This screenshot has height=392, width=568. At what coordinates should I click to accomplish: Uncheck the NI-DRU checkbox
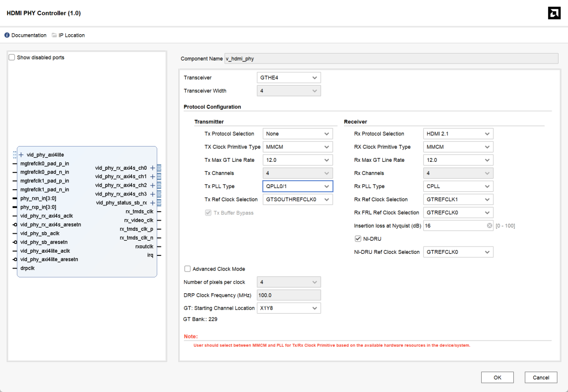[x=358, y=239]
